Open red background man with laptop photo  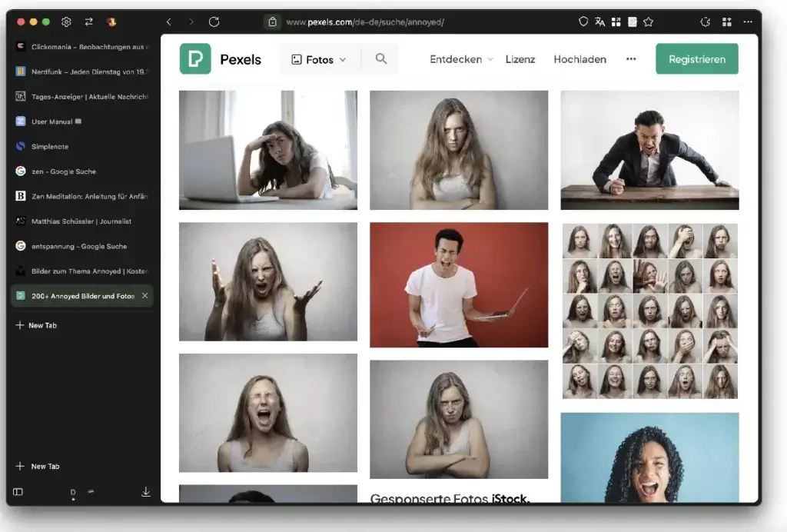click(459, 284)
